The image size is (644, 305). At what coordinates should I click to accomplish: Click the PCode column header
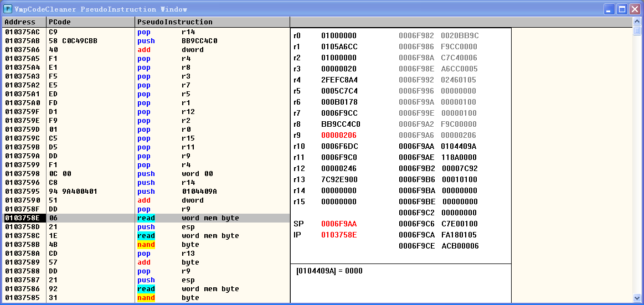[x=90, y=22]
